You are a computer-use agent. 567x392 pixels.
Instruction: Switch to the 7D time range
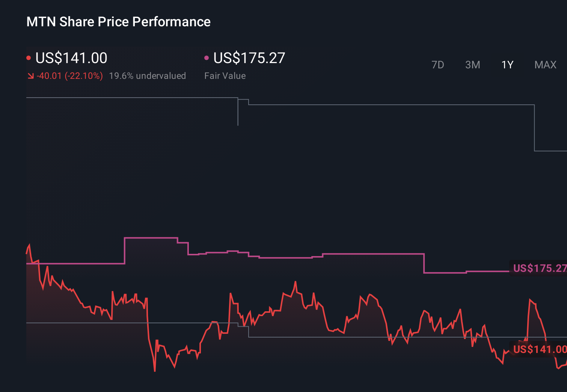(437, 65)
